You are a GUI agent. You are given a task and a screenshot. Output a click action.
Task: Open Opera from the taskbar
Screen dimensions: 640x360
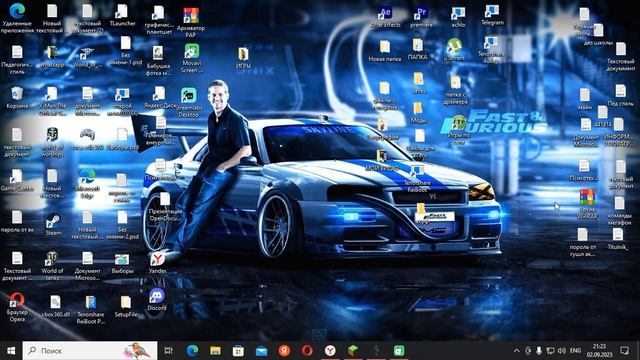point(307,351)
